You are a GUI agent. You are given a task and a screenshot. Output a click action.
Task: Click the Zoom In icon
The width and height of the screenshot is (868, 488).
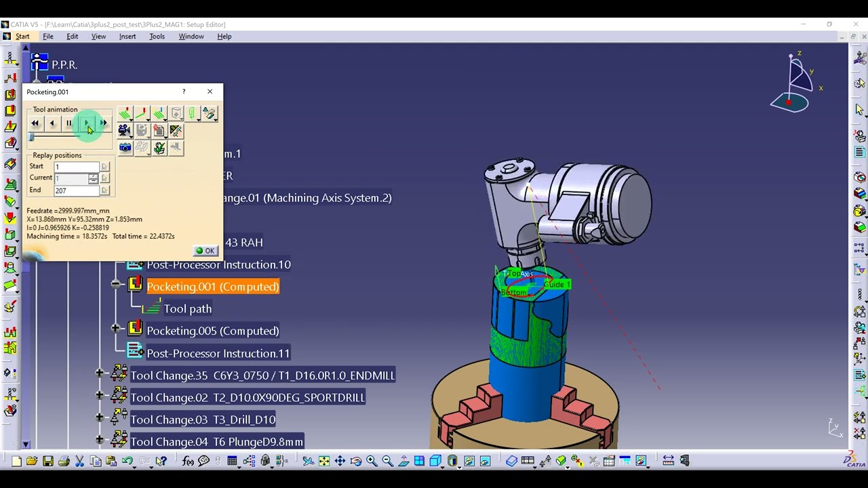click(x=372, y=462)
